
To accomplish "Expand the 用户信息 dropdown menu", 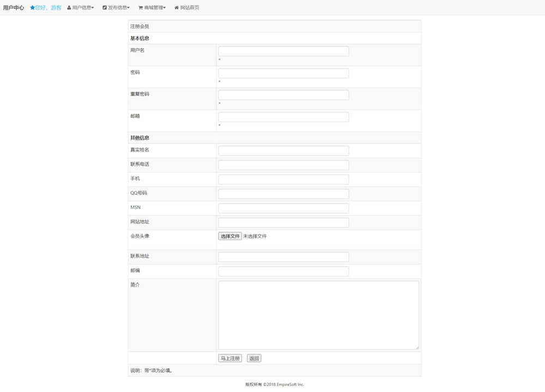I will [83, 8].
